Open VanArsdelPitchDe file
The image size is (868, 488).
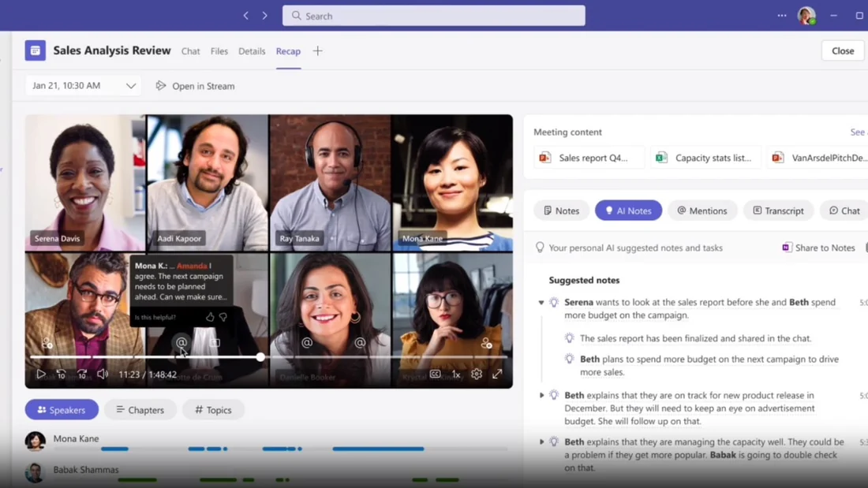click(819, 158)
